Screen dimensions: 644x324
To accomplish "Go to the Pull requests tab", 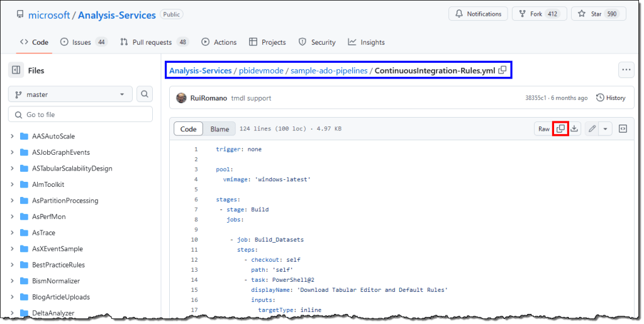I will [x=154, y=42].
